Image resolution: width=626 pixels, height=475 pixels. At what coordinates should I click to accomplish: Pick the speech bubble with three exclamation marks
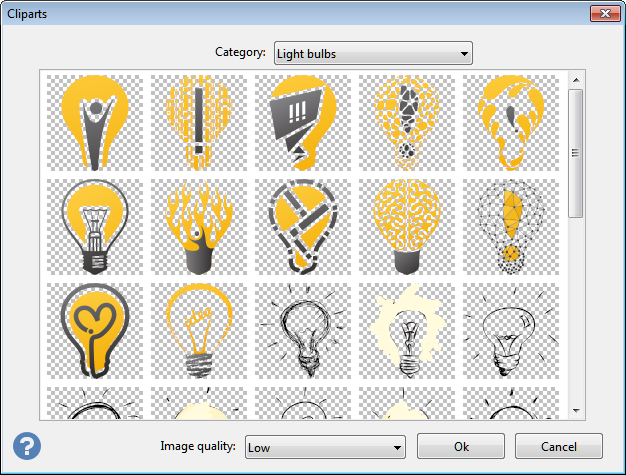[303, 123]
